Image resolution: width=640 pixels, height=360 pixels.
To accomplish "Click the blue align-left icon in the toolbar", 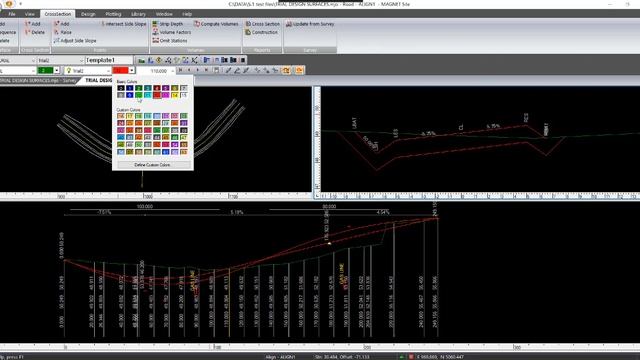I will coord(207,60).
